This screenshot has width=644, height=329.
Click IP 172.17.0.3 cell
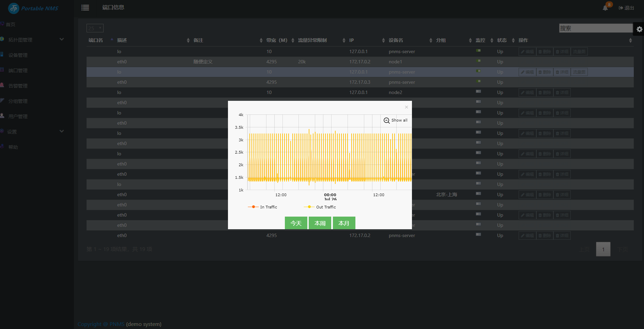359,82
